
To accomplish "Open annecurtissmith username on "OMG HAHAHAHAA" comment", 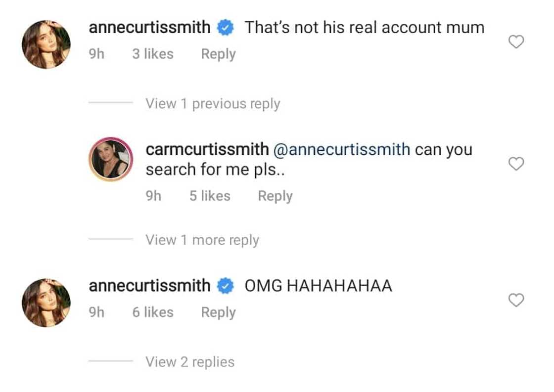I will [149, 286].
